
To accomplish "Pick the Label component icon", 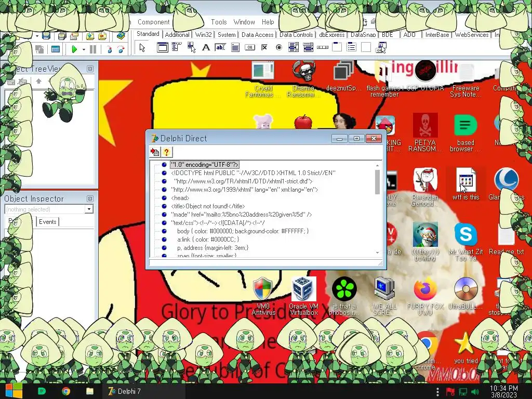I will tap(206, 47).
